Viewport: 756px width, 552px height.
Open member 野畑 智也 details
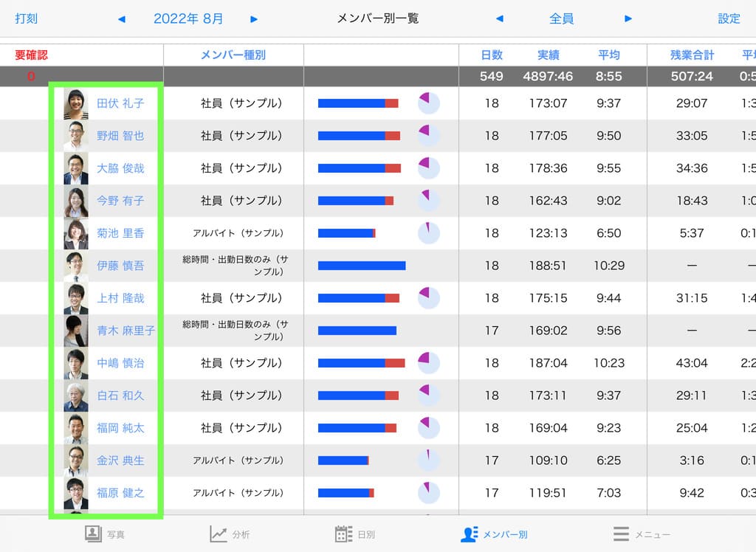[x=120, y=136]
